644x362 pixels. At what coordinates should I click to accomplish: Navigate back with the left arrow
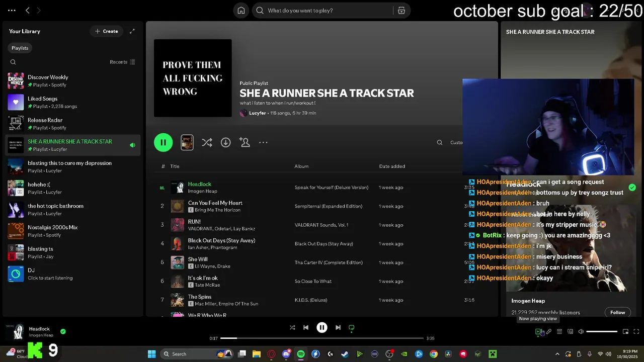(28, 10)
